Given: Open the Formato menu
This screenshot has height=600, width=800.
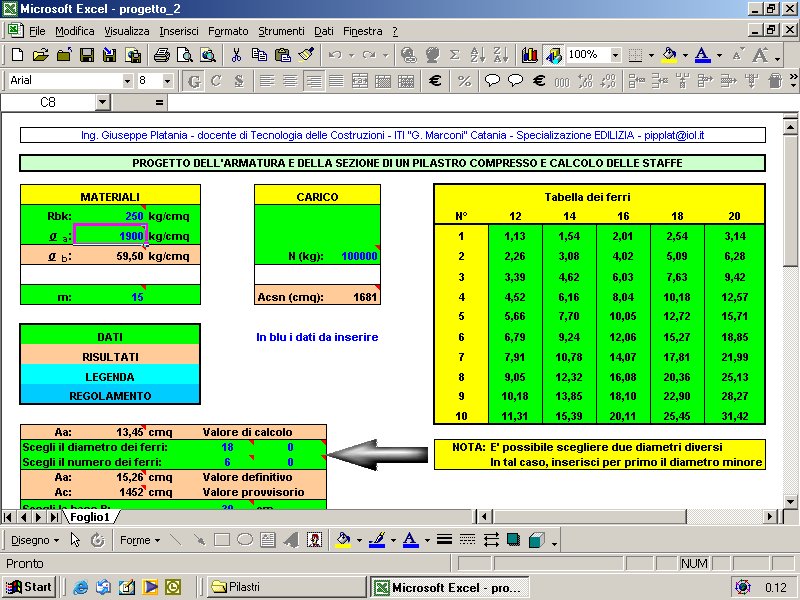Looking at the screenshot, I should [228, 31].
